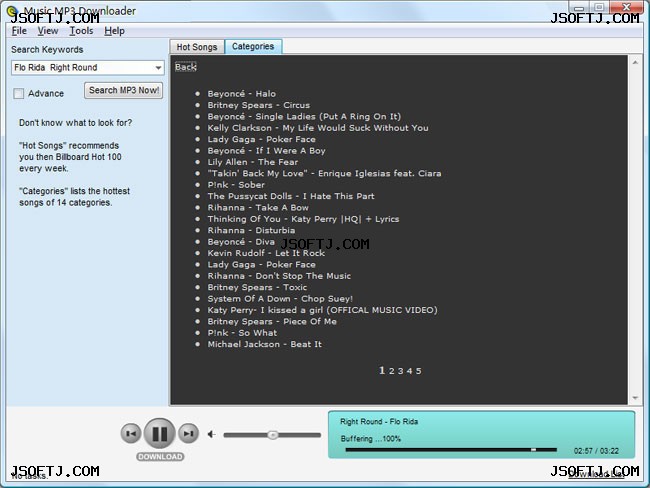Click the Back link
Screen dimensions: 650x488
[185, 67]
